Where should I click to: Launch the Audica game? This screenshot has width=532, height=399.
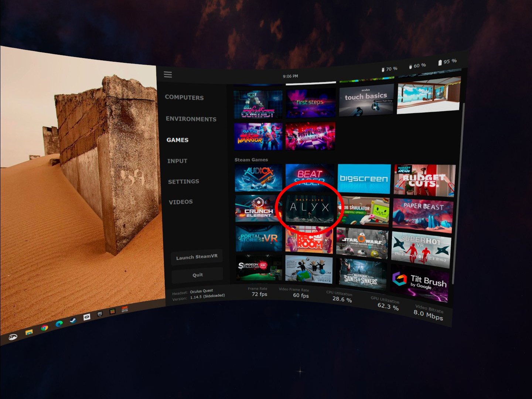259,178
